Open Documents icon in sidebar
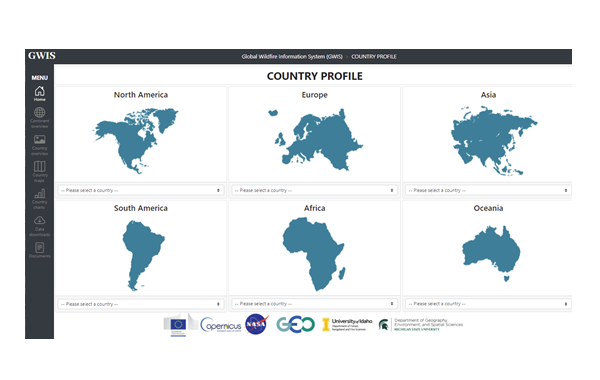This screenshot has width=600, height=380. (39, 248)
